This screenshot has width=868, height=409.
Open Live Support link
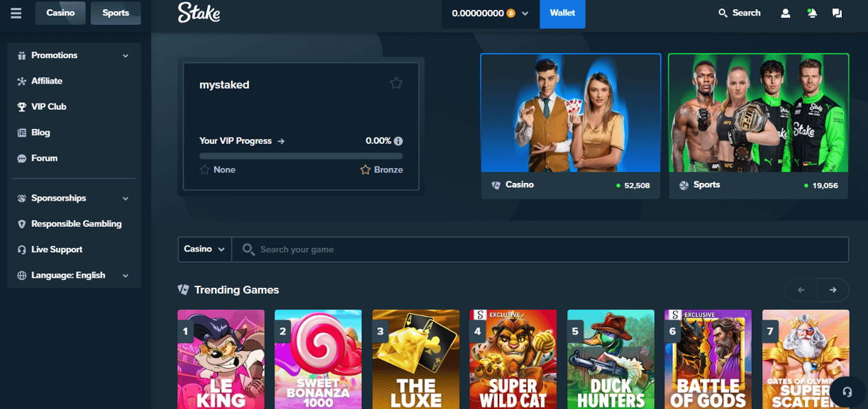pos(57,250)
